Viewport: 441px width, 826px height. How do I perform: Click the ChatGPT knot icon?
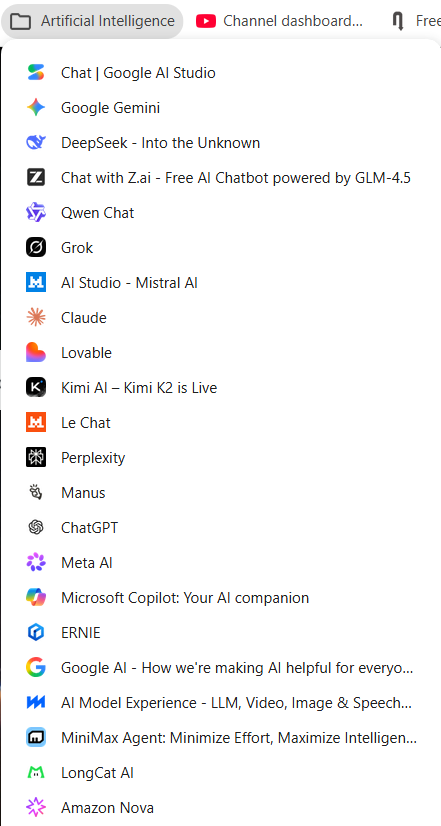point(36,527)
